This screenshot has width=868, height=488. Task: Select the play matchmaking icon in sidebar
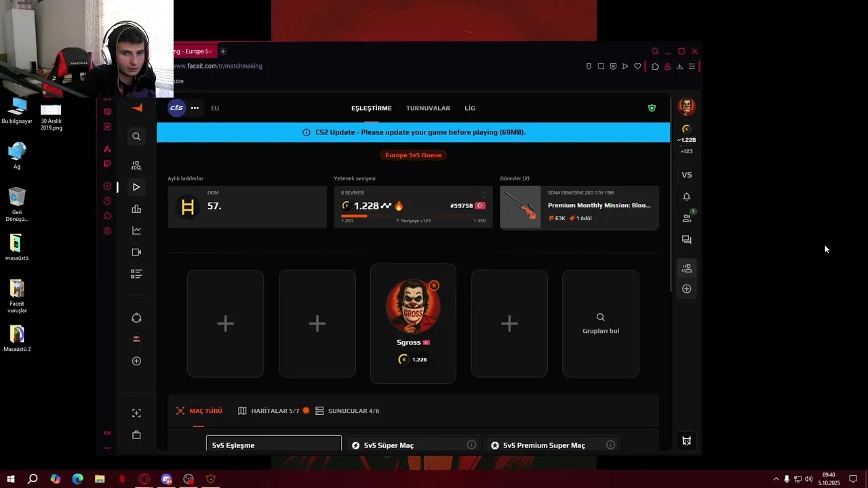pos(136,187)
